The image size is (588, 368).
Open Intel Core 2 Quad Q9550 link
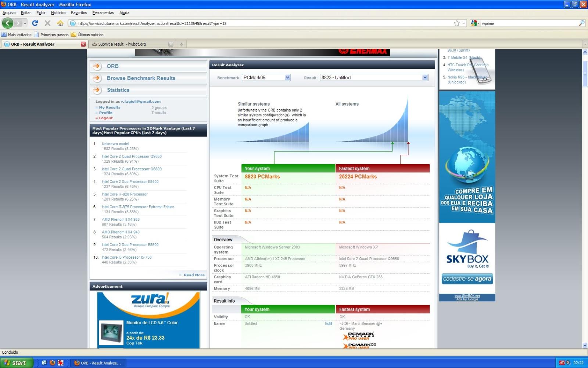[x=132, y=156]
